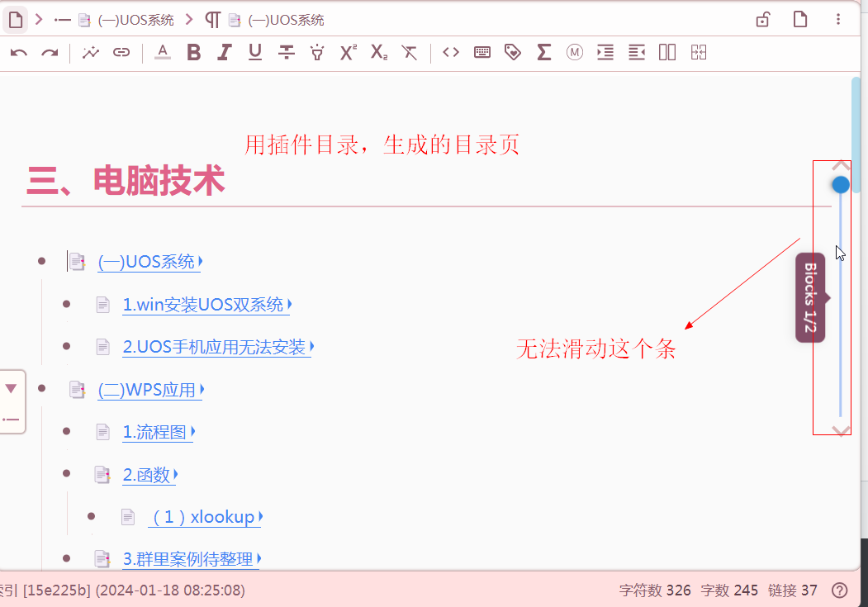Viewport: 868px width, 607px height.
Task: Click the blue block scroll slider knob
Action: pyautogui.click(x=840, y=185)
